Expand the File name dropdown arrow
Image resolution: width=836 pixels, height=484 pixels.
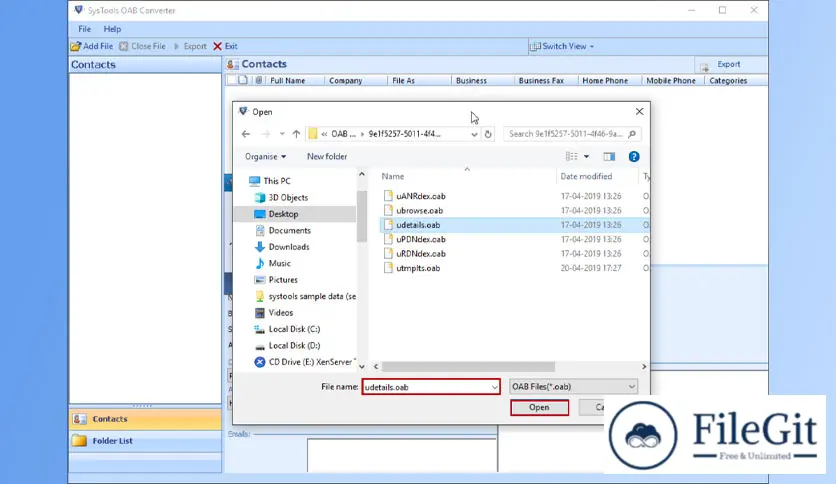click(x=495, y=387)
